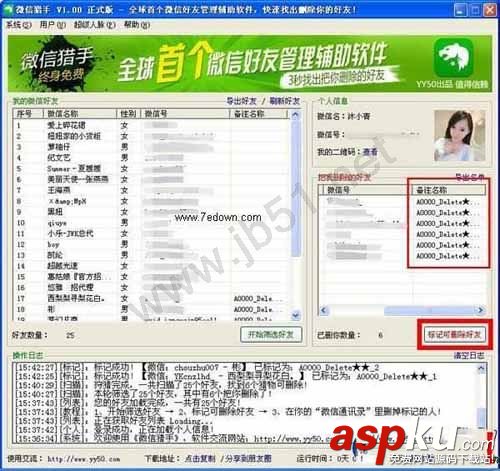Maximize the 微信猎手 window
The height and width of the screenshot is (471, 500).
tap(475, 10)
